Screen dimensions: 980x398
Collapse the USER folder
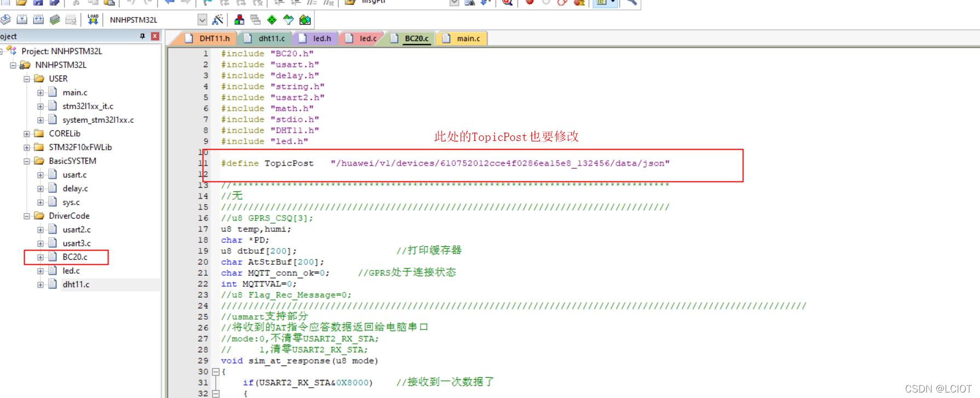27,79
